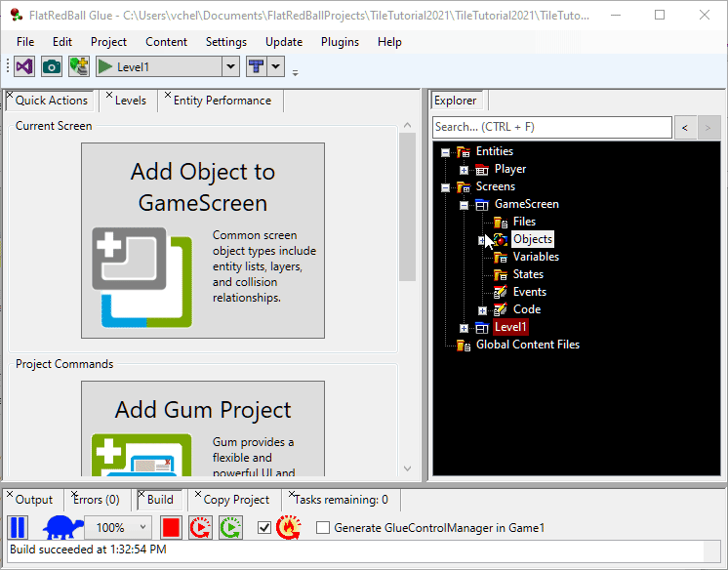This screenshot has width=728, height=570.
Task: Open the 100% game speed dropdown
Action: pyautogui.click(x=143, y=528)
